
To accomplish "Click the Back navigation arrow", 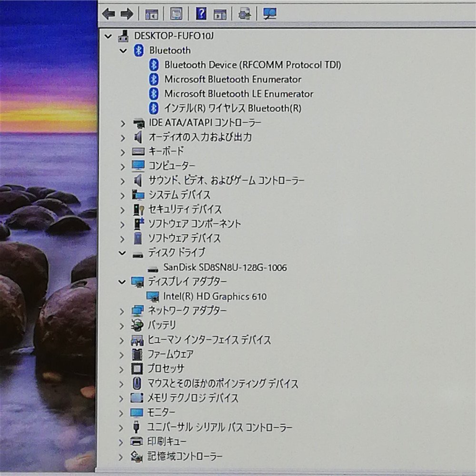I will click(108, 14).
